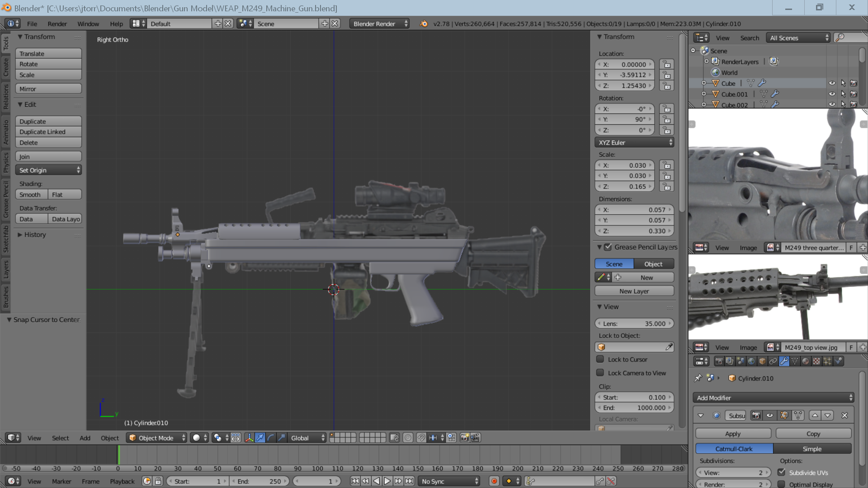Image resolution: width=868 pixels, height=488 pixels.
Task: Open the Render properties camera tab
Action: (x=719, y=361)
